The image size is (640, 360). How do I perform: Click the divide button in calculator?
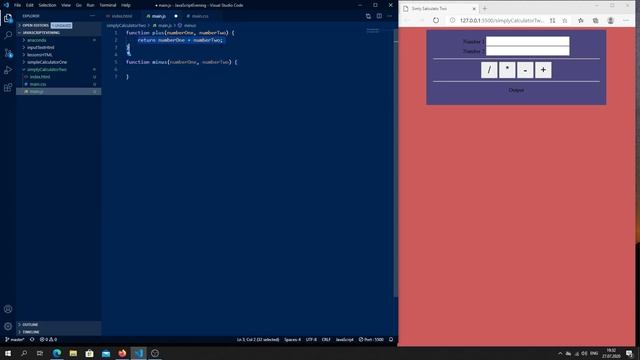pos(489,70)
